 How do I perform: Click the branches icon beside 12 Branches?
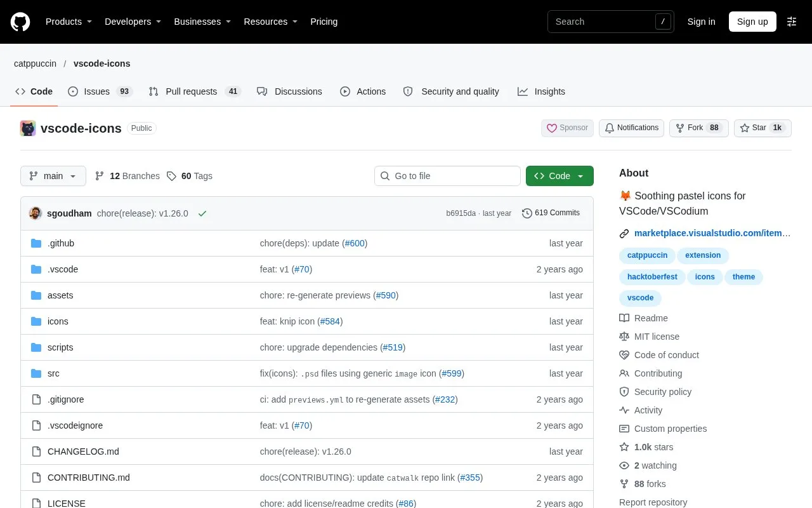100,176
